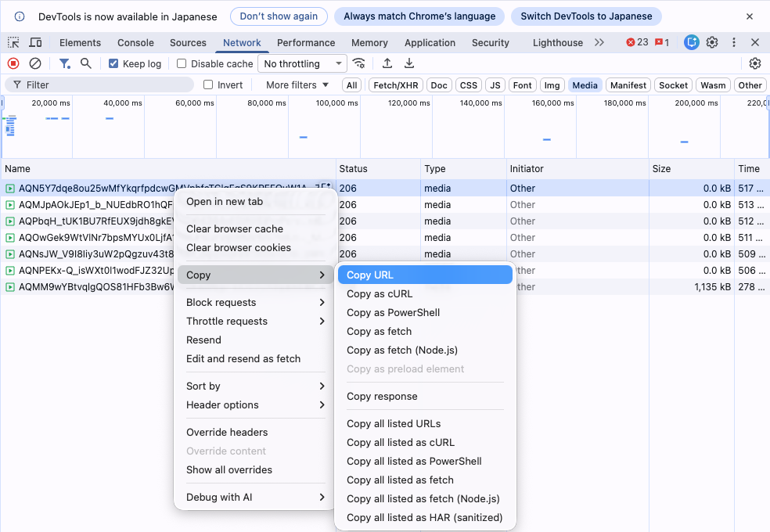
Task: Enable the Keep log checkbox
Action: pos(113,64)
